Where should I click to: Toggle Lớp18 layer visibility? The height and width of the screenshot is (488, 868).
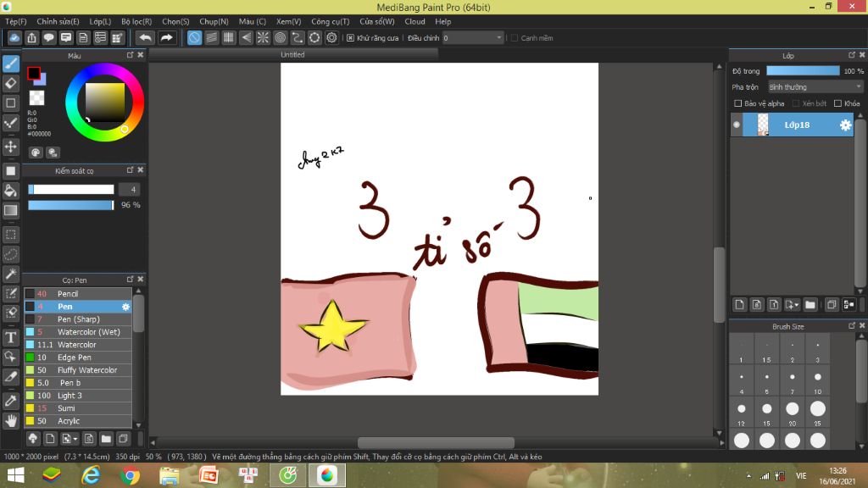[737, 125]
